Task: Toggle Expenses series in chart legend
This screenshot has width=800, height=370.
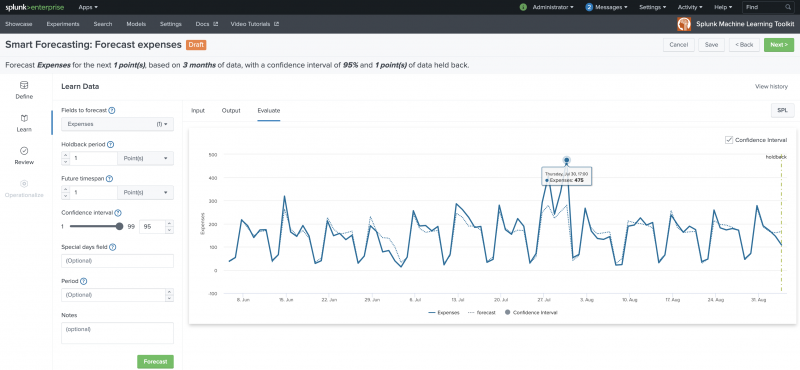Action: tap(444, 312)
